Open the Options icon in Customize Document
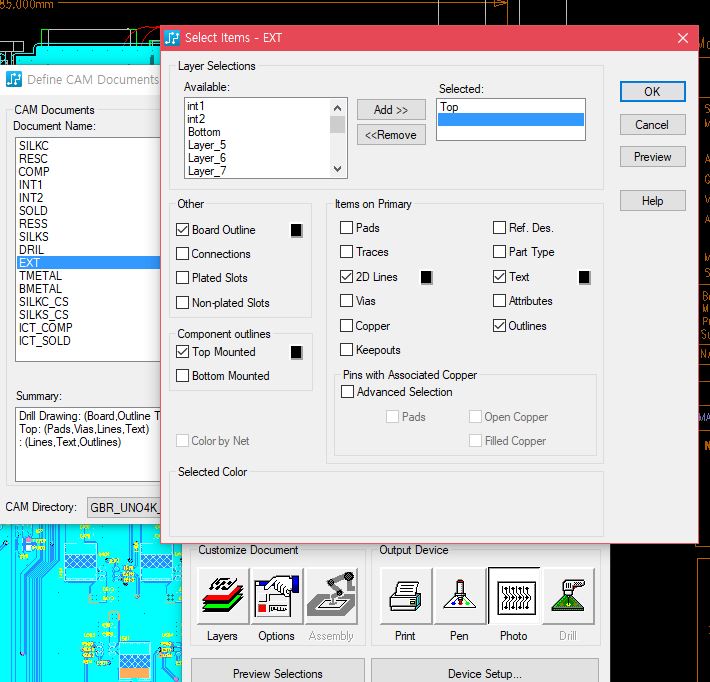710x682 pixels. click(x=277, y=597)
